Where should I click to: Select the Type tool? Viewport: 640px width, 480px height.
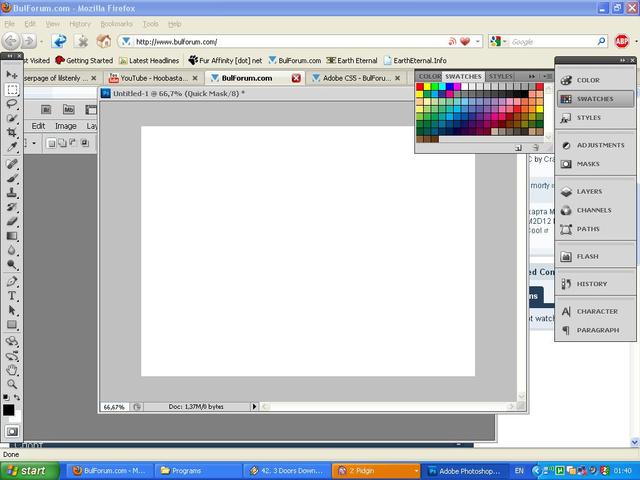(12, 296)
